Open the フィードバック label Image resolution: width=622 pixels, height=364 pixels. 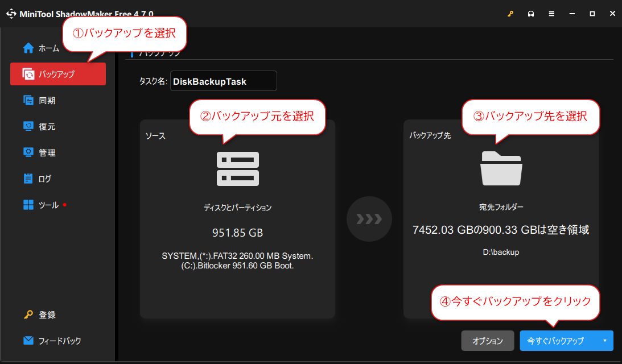point(60,341)
